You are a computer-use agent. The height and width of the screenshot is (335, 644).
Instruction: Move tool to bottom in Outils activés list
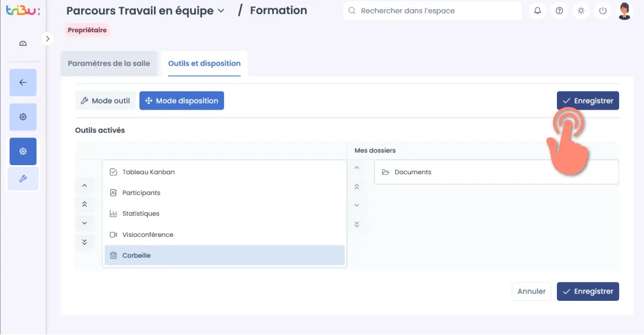(85, 242)
